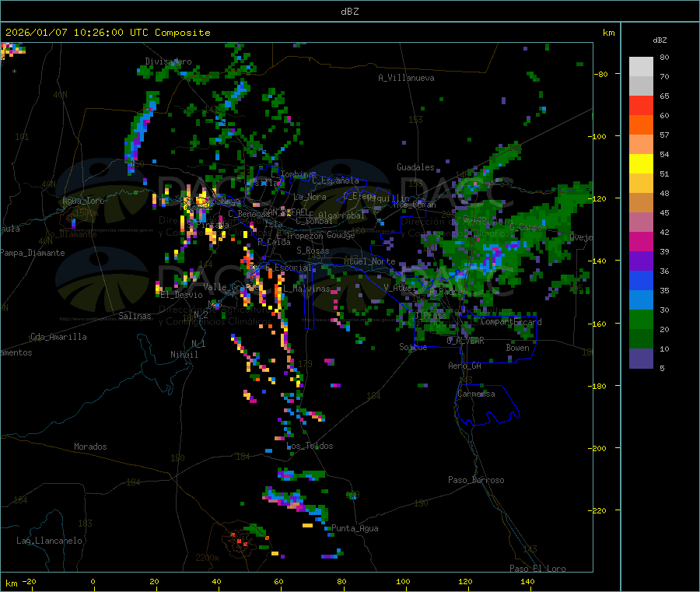Click the Cda_Amarilla label
The width and height of the screenshot is (700, 592).
(58, 337)
